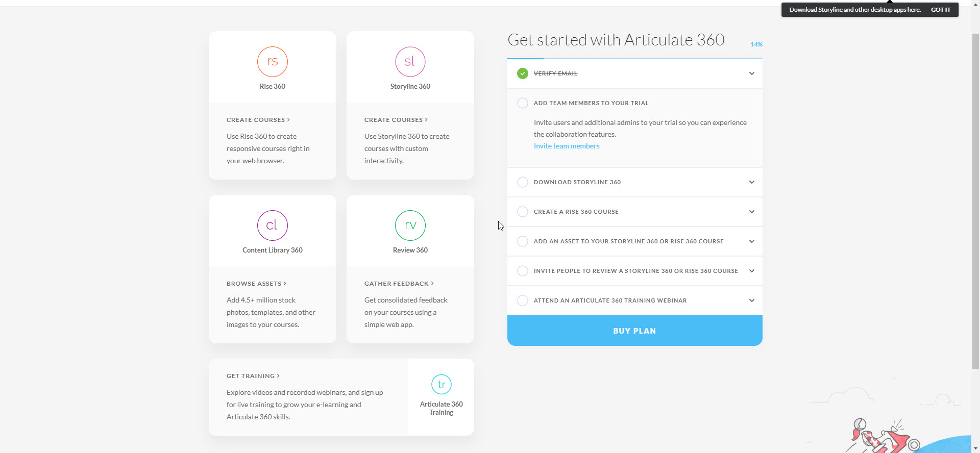Click the green Verify Email checkmark

[523, 73]
